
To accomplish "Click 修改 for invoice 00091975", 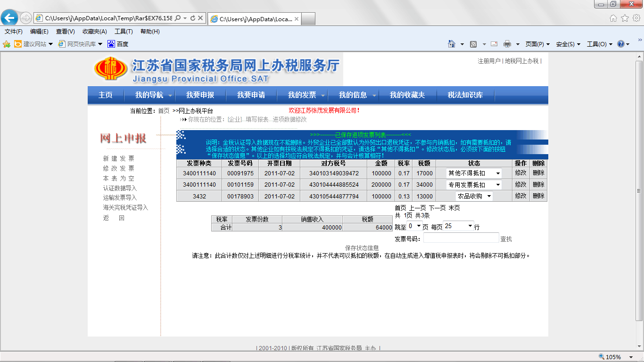I will pos(521,173).
